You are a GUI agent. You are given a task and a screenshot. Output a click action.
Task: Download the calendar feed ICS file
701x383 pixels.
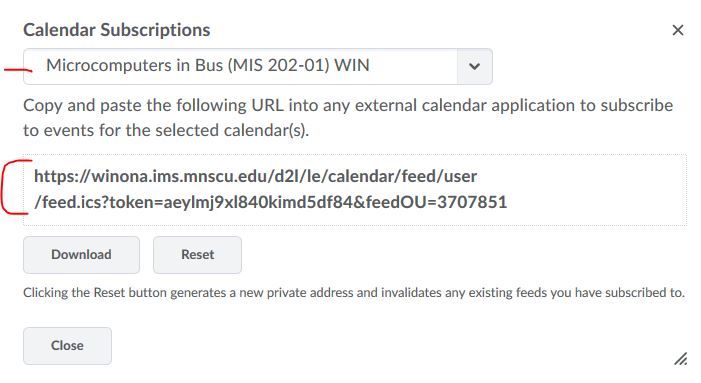[x=81, y=255]
